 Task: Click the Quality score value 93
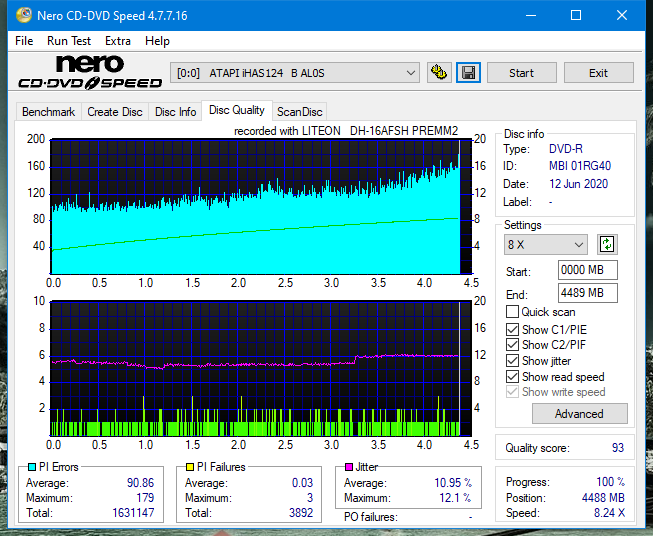click(618, 448)
